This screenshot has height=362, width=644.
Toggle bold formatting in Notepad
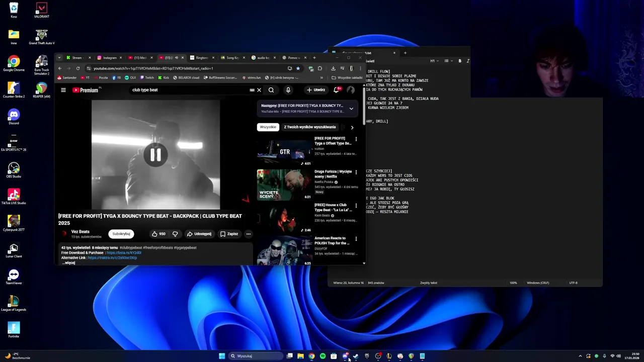460,61
